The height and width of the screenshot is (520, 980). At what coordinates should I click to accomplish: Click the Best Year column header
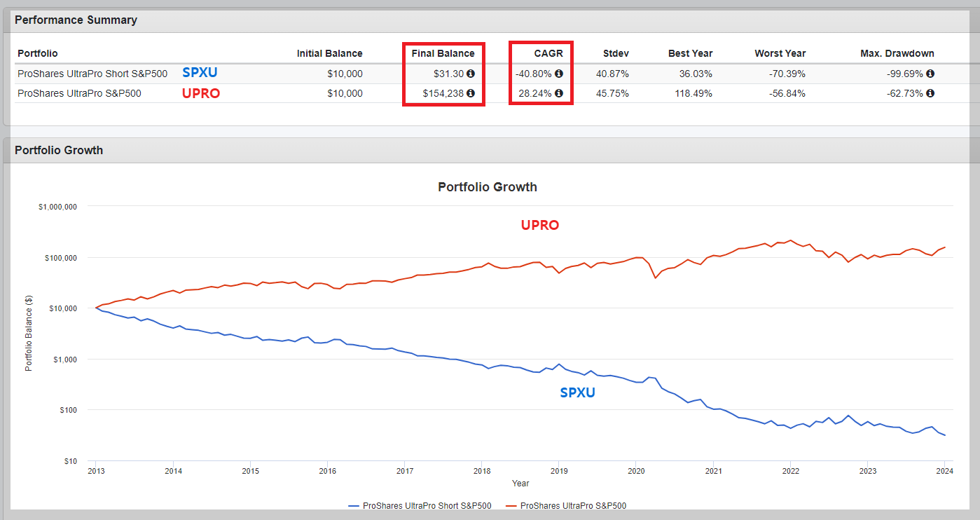tap(689, 53)
